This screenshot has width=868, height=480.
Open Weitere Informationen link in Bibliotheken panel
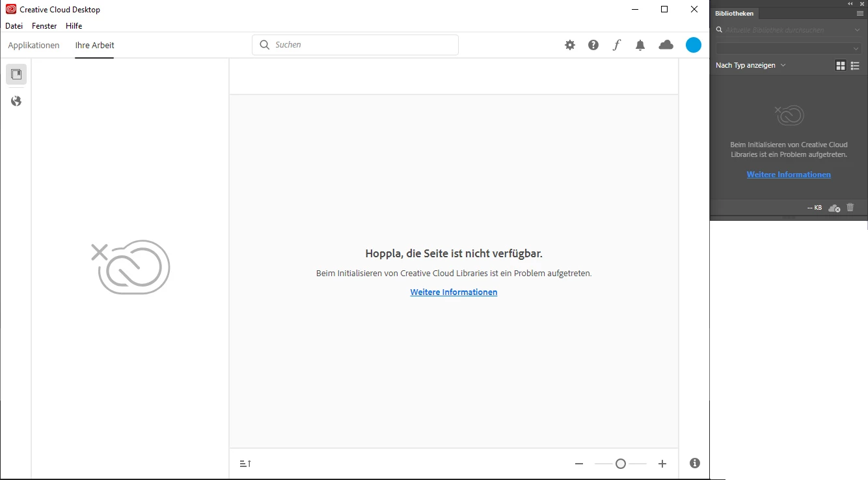click(x=789, y=175)
